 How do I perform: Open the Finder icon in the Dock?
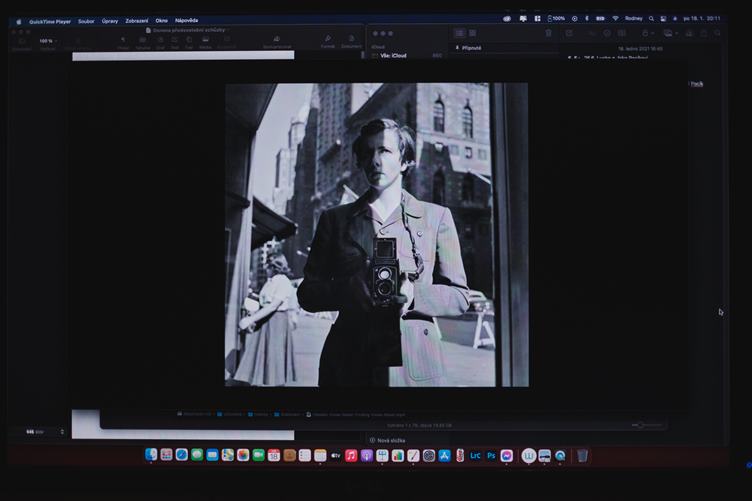[151, 454]
